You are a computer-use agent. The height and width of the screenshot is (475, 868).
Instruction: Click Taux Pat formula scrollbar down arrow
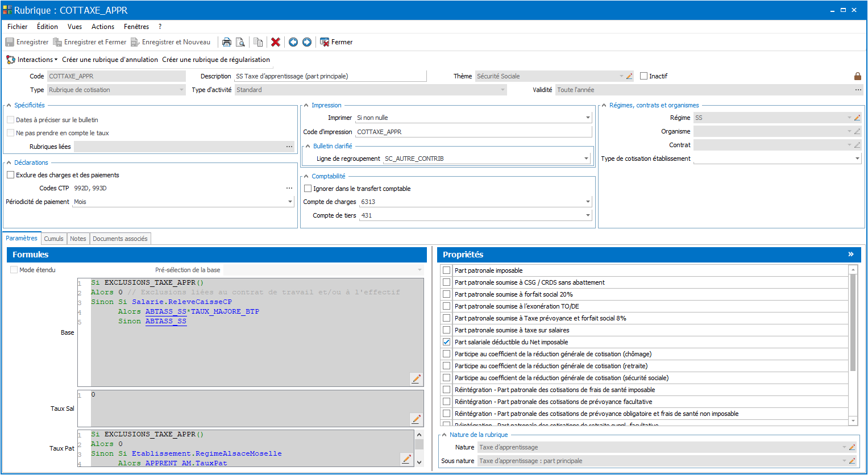[x=420, y=463]
